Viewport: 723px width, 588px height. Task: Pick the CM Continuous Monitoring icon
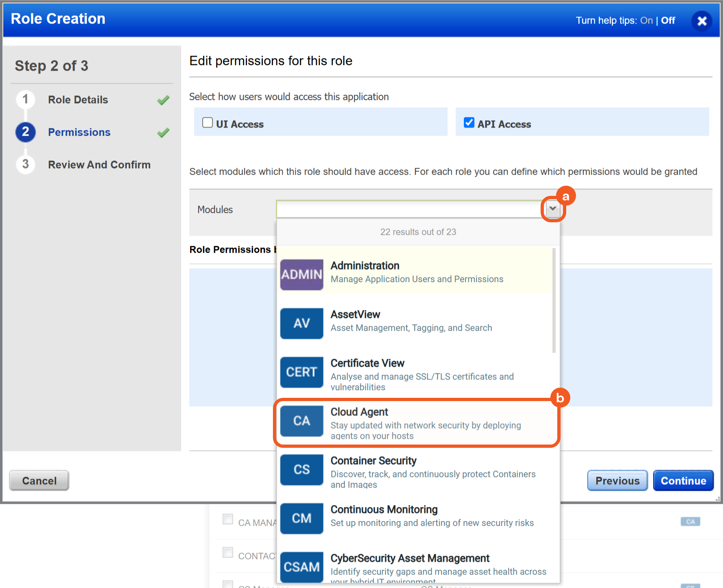pyautogui.click(x=301, y=518)
